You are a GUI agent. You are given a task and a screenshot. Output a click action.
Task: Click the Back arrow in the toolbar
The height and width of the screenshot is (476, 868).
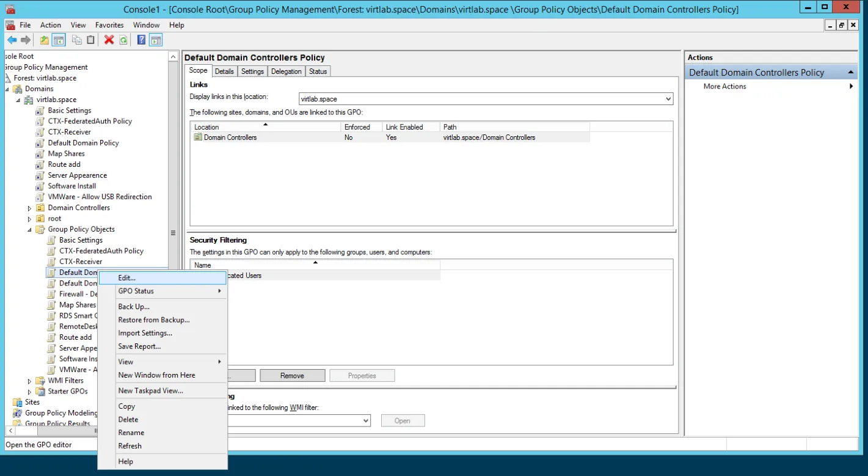12,40
